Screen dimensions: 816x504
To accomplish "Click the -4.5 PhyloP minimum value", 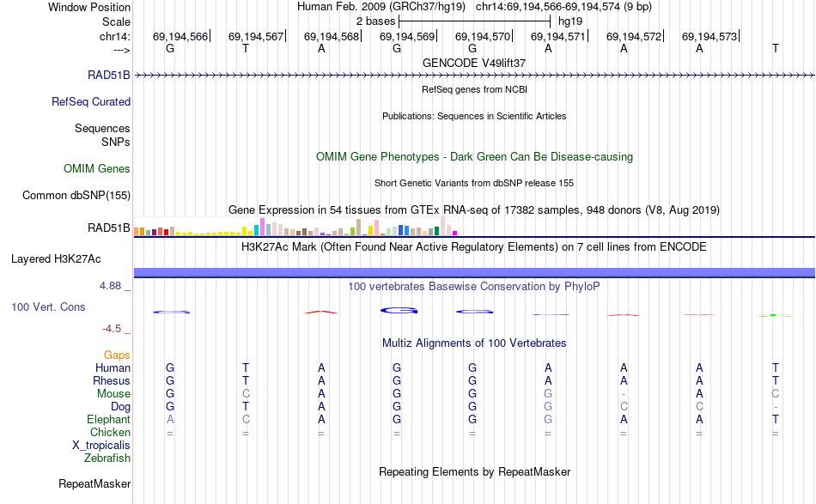I will tap(112, 329).
